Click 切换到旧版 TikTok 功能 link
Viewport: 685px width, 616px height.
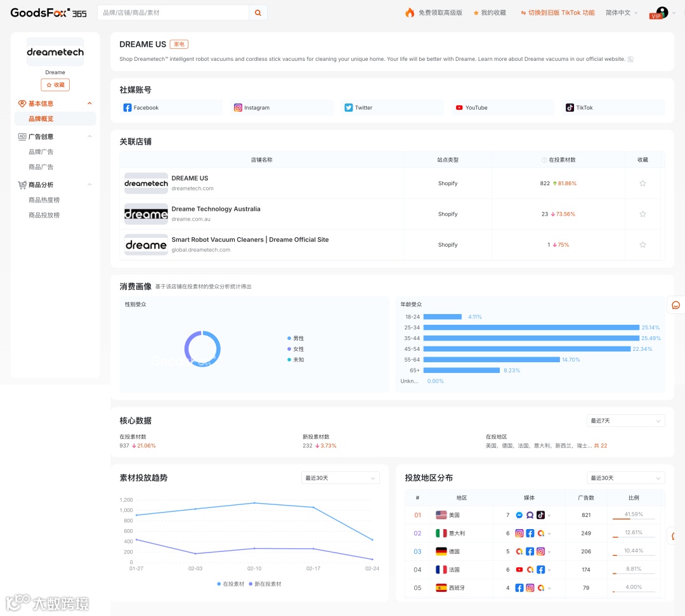click(x=558, y=13)
